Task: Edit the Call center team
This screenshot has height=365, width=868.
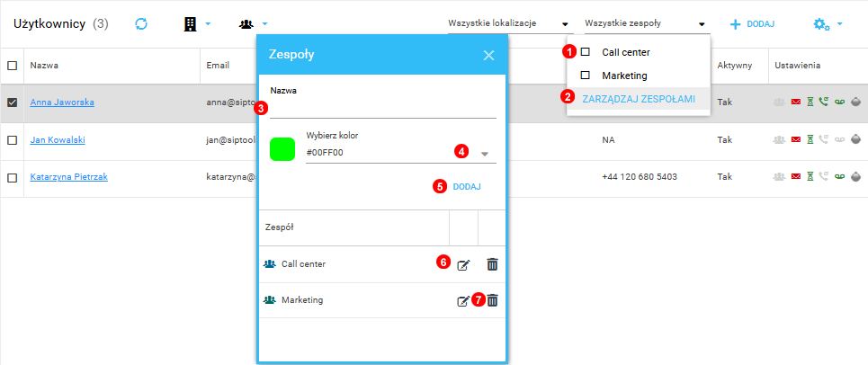Action: pos(463,264)
